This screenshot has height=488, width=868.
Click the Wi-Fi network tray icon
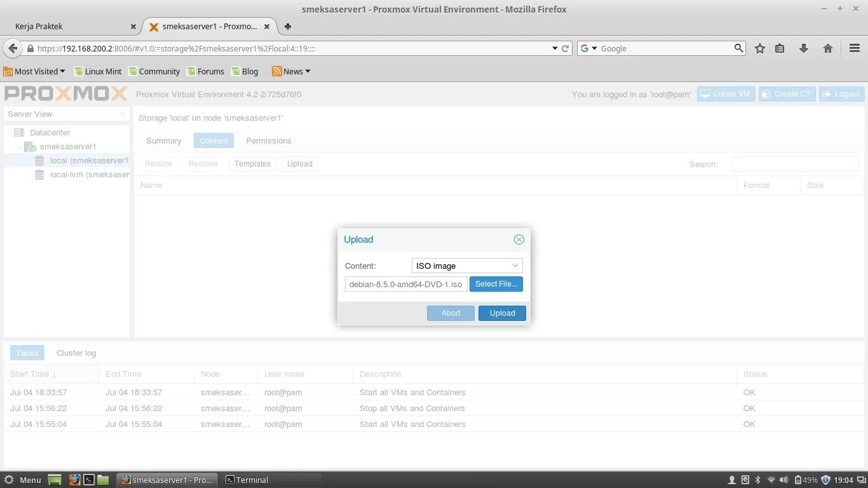(x=771, y=480)
